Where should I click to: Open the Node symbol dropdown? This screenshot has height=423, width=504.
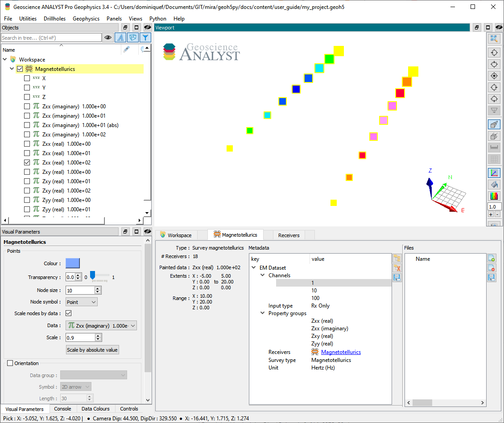pos(81,302)
